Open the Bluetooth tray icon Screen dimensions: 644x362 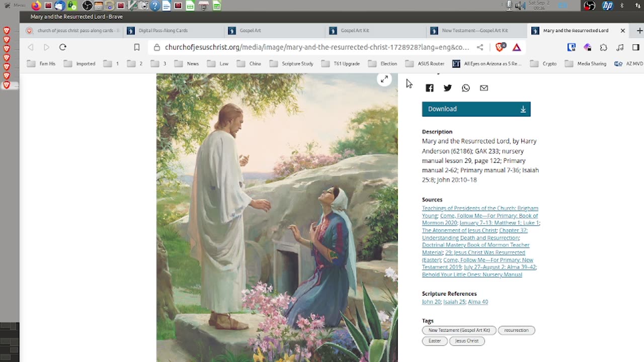point(622,6)
